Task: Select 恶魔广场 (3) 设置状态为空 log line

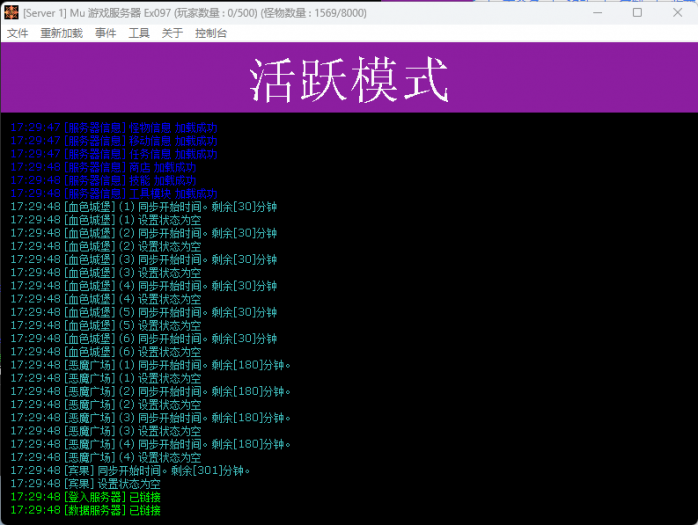Action: click(106, 431)
